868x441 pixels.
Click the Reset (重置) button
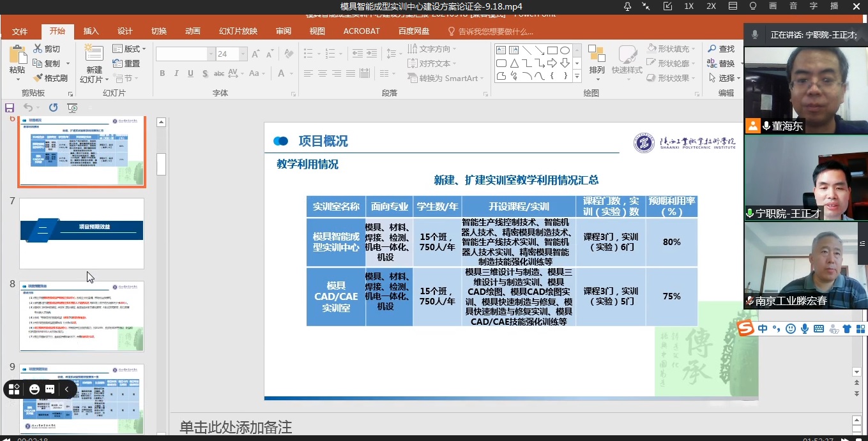click(x=126, y=63)
